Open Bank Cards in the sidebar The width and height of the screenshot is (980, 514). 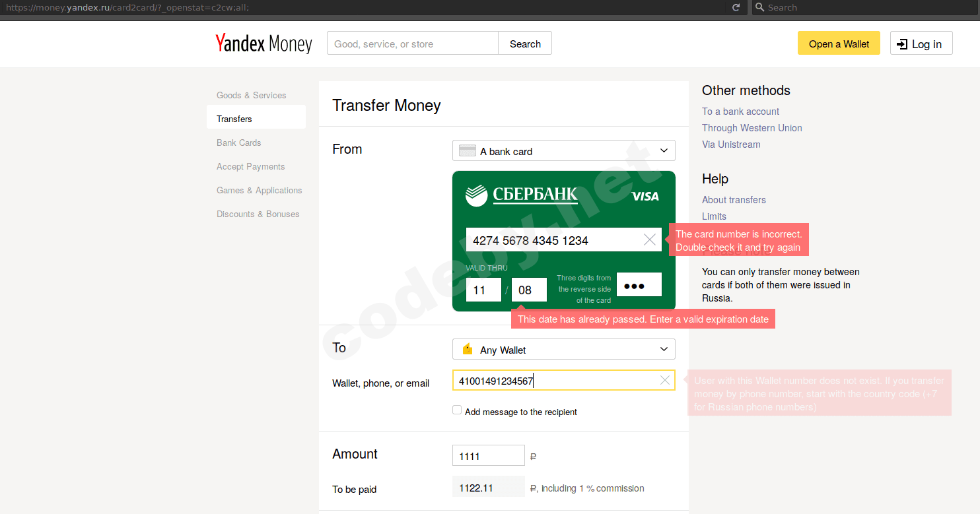pyautogui.click(x=239, y=143)
